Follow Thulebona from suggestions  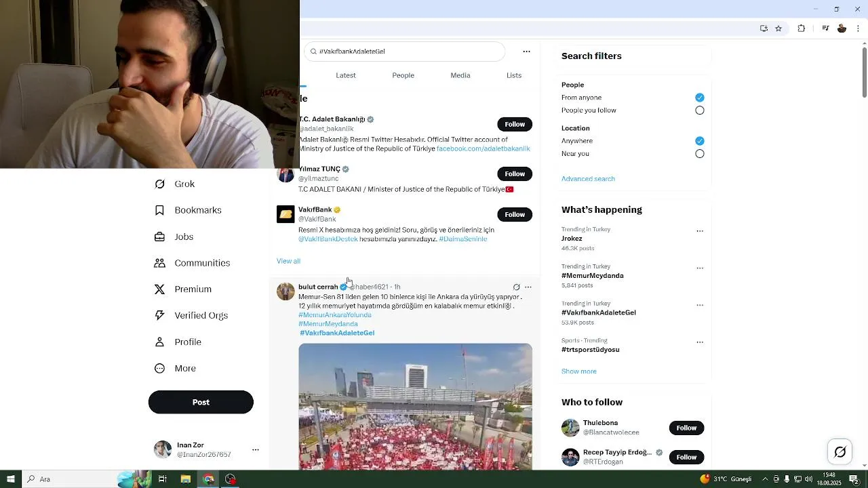click(x=686, y=428)
